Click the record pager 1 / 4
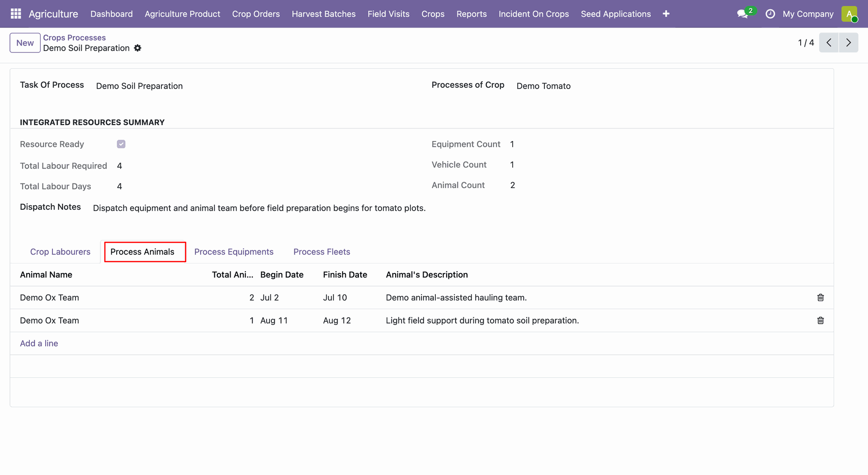The width and height of the screenshot is (868, 475). (x=806, y=42)
